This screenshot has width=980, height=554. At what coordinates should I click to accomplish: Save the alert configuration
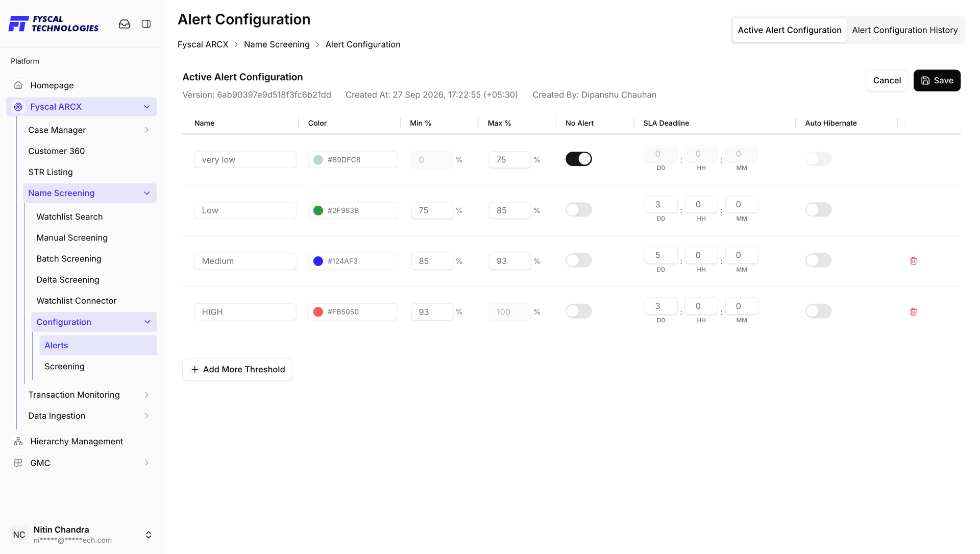pos(937,80)
